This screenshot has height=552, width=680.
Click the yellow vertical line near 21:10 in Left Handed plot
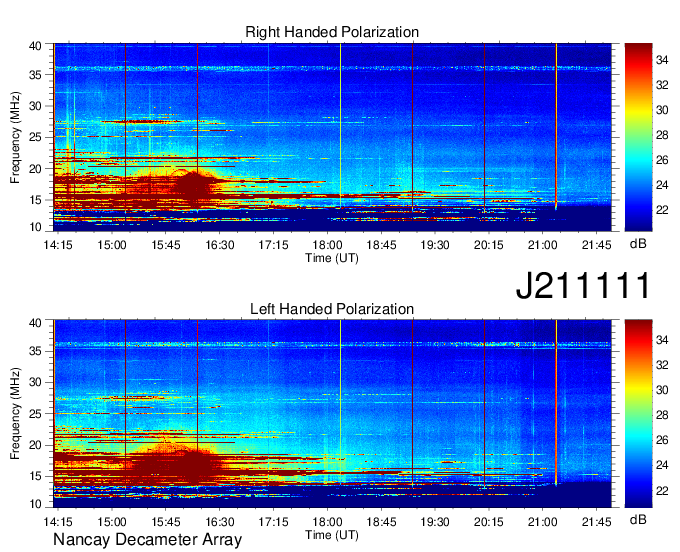[x=556, y=402]
